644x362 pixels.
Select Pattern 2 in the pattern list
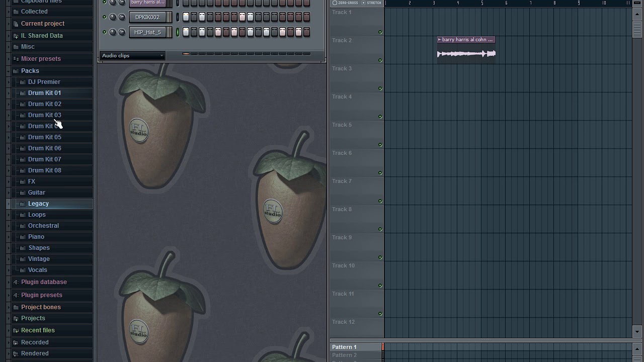tap(356, 355)
